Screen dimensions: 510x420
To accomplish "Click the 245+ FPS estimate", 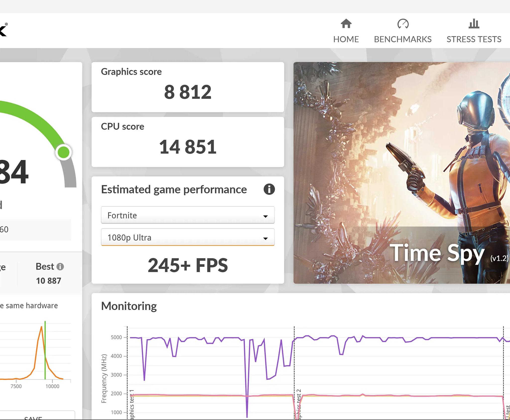I will (188, 265).
